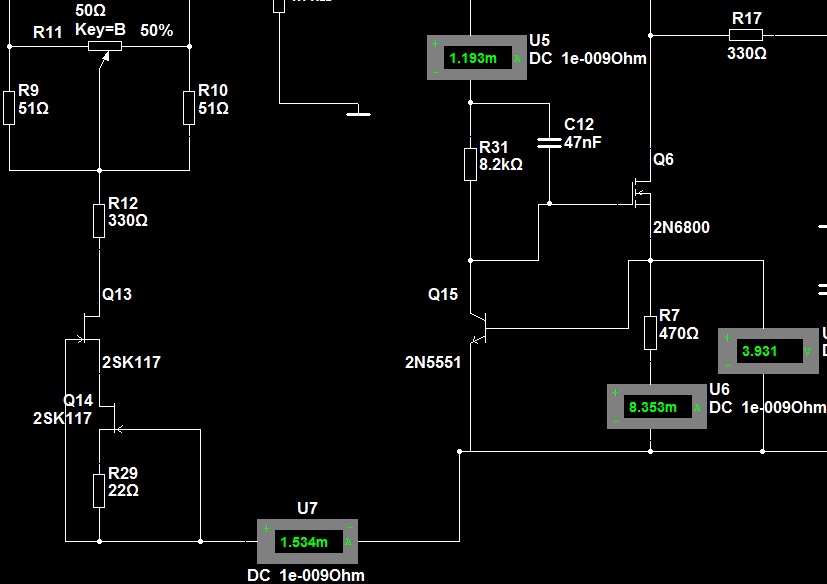Click 'DC 1e-009Ohm' text below U7
The height and width of the screenshot is (584, 827).
[x=306, y=575]
